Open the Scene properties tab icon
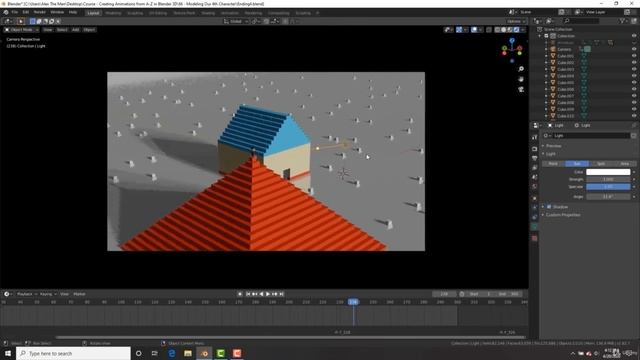The width and height of the screenshot is (640, 360). tap(535, 177)
